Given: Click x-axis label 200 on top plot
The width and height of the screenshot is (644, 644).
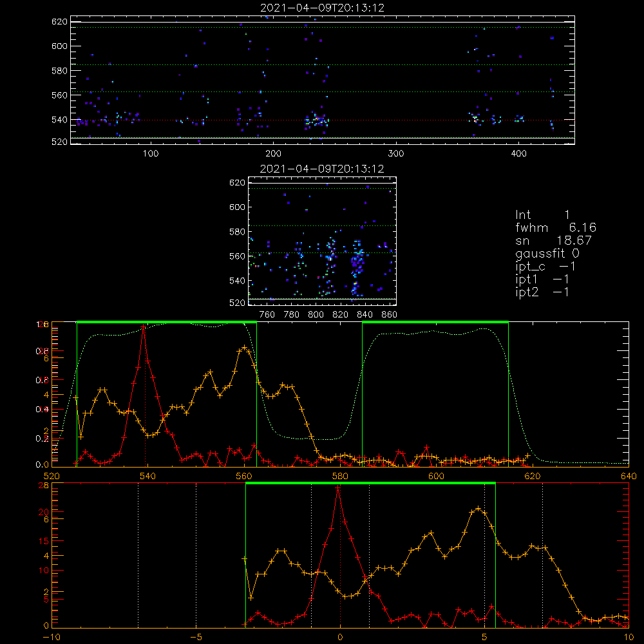Looking at the screenshot, I should [x=273, y=154].
